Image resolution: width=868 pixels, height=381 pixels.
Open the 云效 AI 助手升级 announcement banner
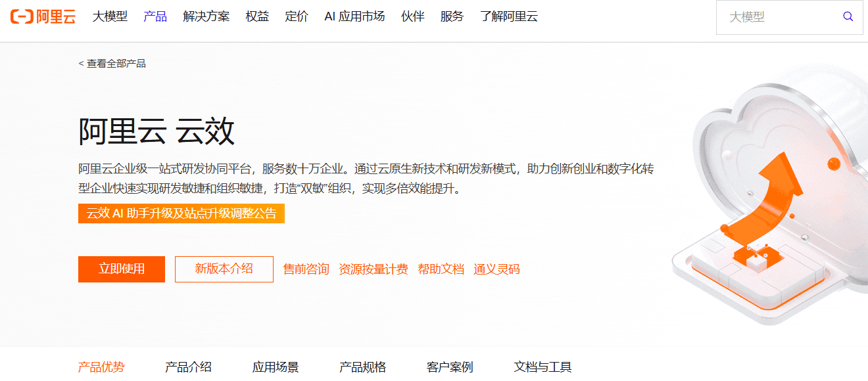[x=181, y=213]
